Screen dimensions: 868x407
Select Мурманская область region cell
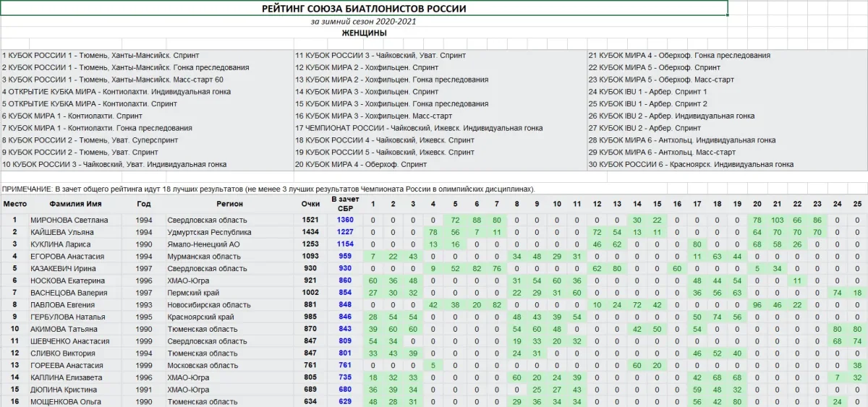[x=229, y=257]
